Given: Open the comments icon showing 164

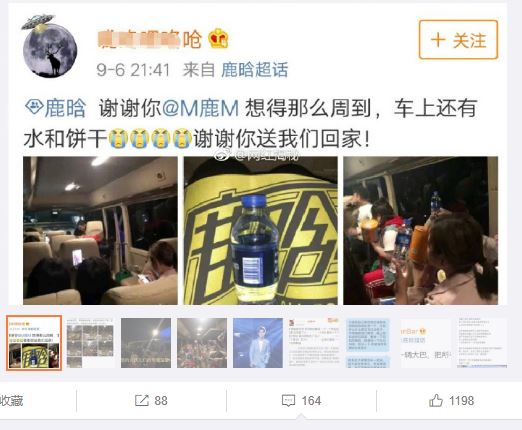Looking at the screenshot, I should (302, 400).
